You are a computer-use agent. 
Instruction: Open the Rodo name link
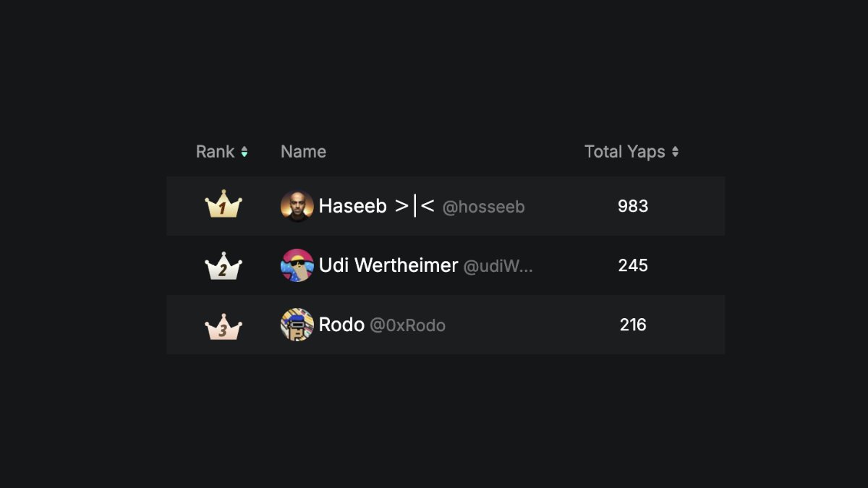(341, 325)
